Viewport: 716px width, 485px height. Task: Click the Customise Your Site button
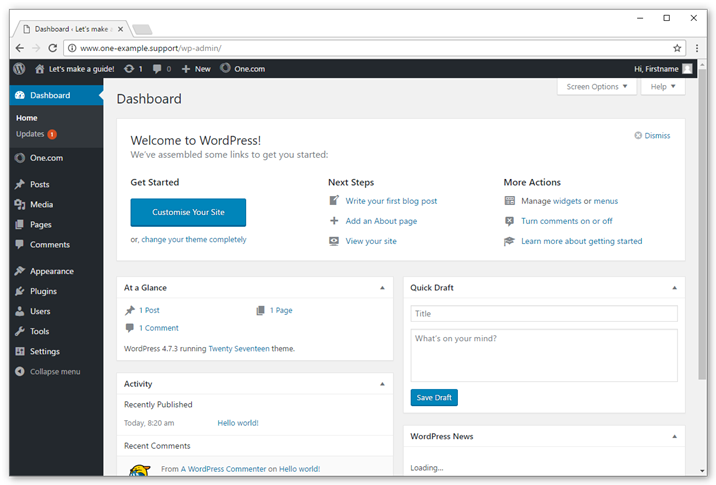pos(188,212)
